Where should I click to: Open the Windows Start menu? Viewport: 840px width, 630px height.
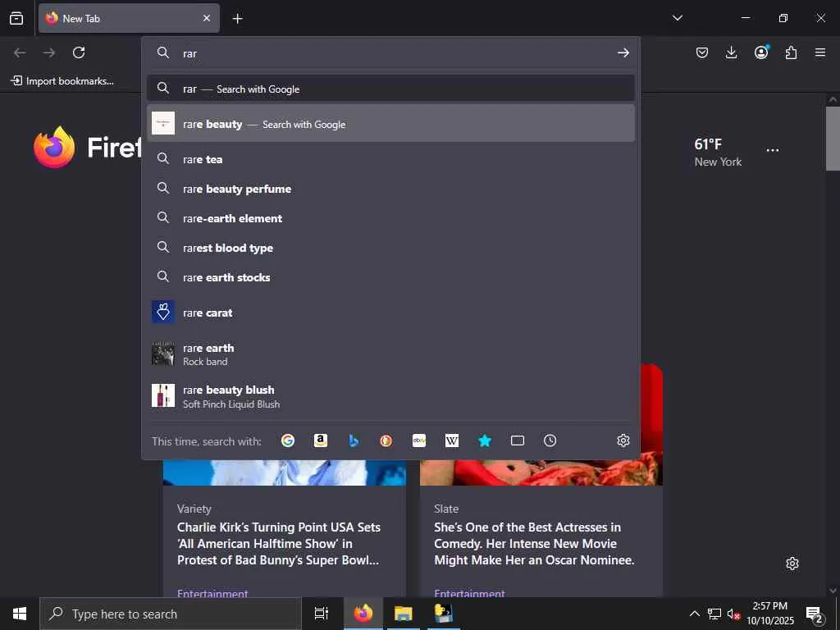pyautogui.click(x=20, y=614)
